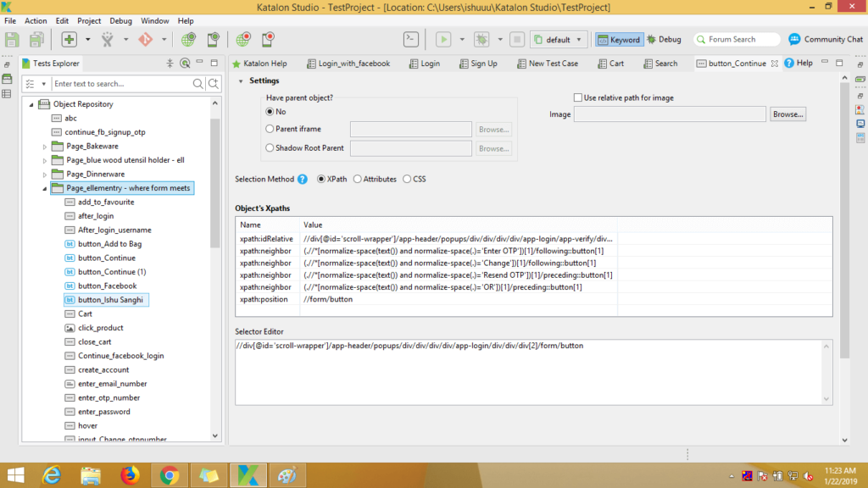Click the green Run play icon

click(442, 39)
